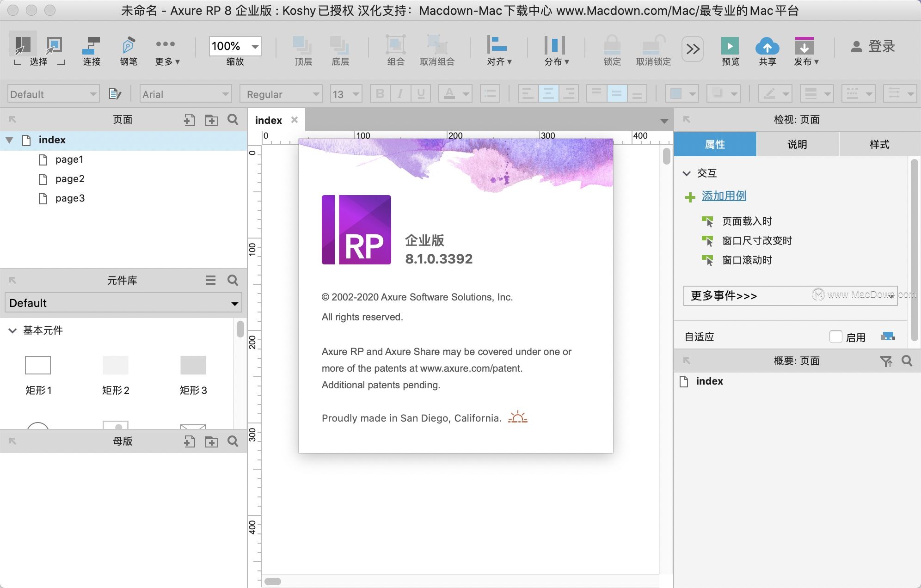The image size is (921, 588).
Task: Search pages in 页面 panel
Action: pyautogui.click(x=233, y=120)
